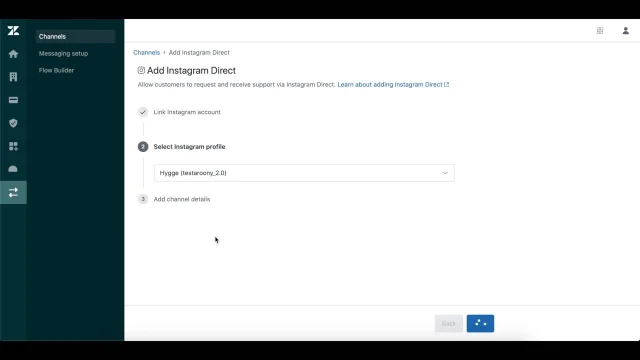
Task: Open the user profile icon
Action: (625, 31)
